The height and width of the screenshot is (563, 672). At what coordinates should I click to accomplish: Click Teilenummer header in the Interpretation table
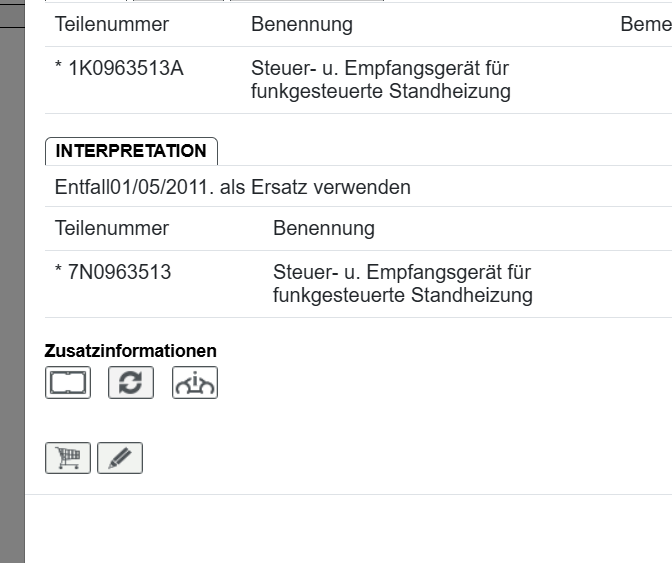coord(112,228)
